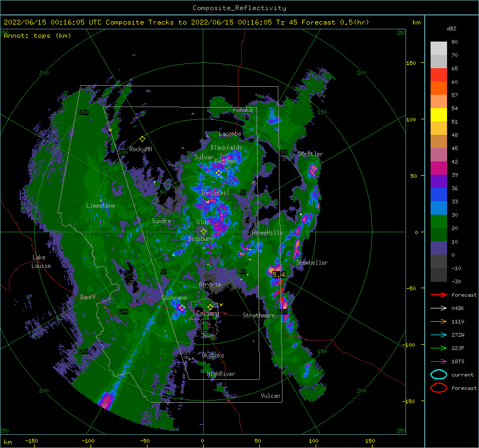Select the Strathmore label
The height and width of the screenshot is (448, 479).
(x=259, y=315)
